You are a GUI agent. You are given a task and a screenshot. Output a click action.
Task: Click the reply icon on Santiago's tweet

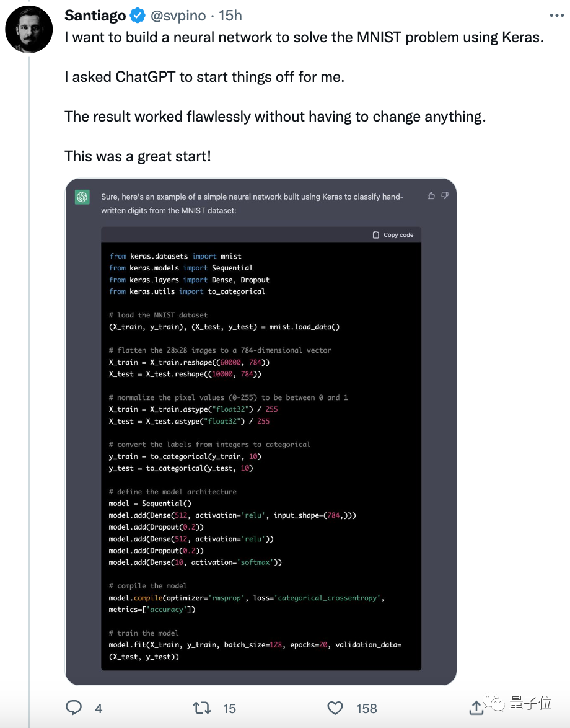click(74, 708)
